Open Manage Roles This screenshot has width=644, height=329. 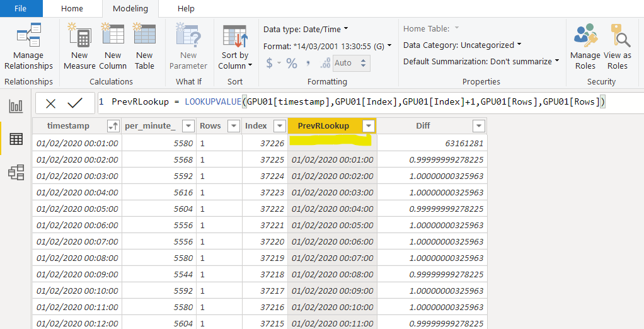tap(585, 47)
